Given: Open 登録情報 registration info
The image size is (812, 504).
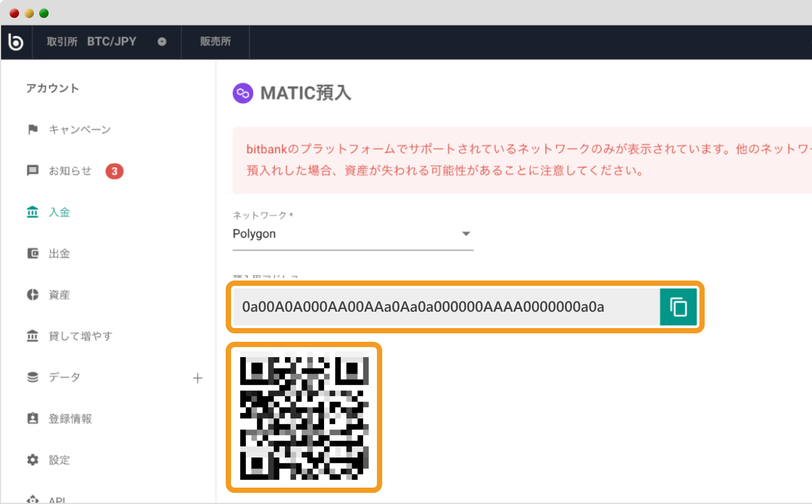Looking at the screenshot, I should (70, 418).
